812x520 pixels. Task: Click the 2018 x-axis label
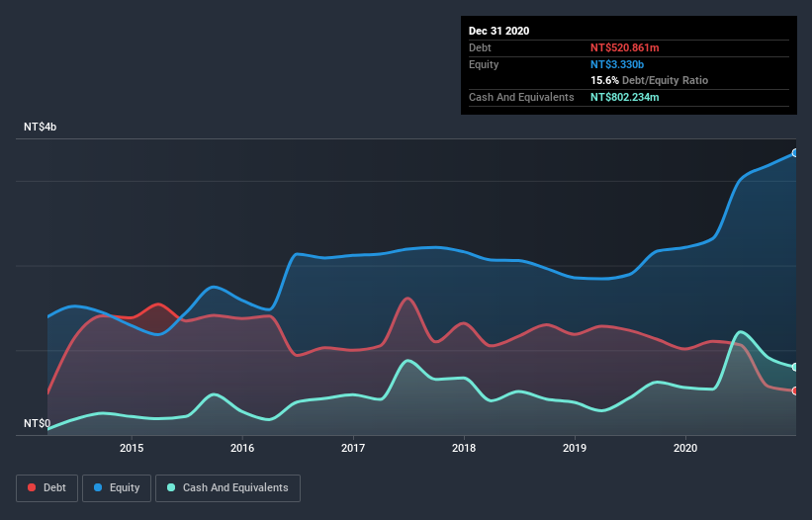(x=464, y=448)
